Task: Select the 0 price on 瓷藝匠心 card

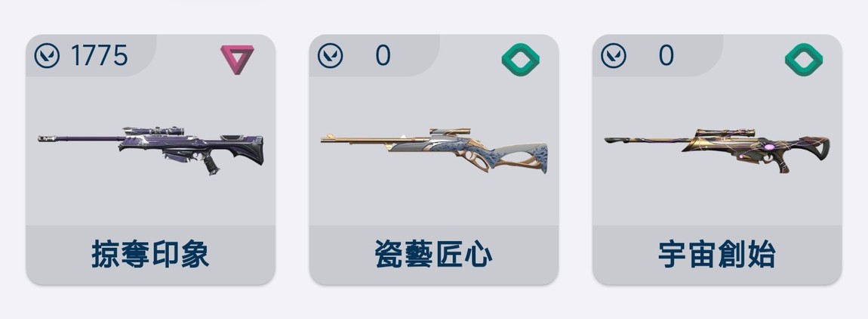Action: [383, 56]
